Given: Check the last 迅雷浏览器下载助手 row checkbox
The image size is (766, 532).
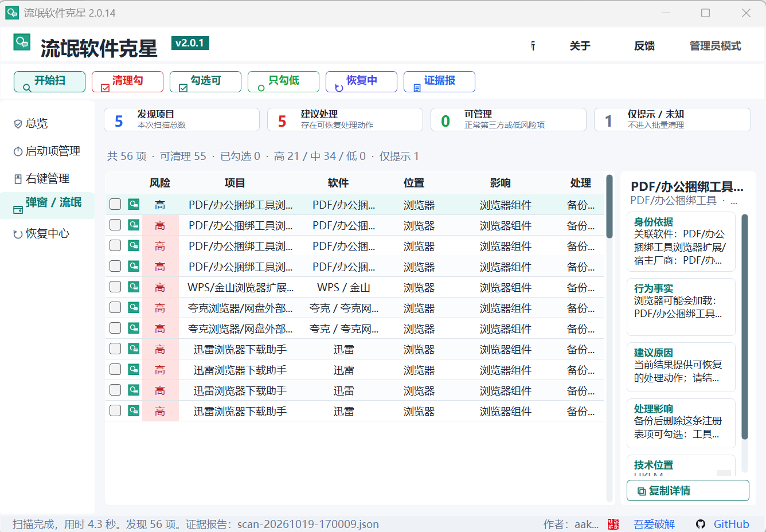Looking at the screenshot, I should pyautogui.click(x=115, y=410).
